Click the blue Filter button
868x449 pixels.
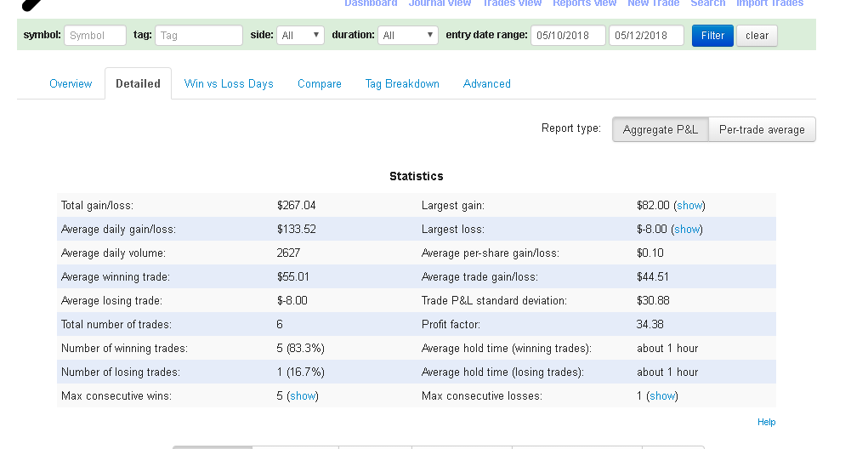712,36
